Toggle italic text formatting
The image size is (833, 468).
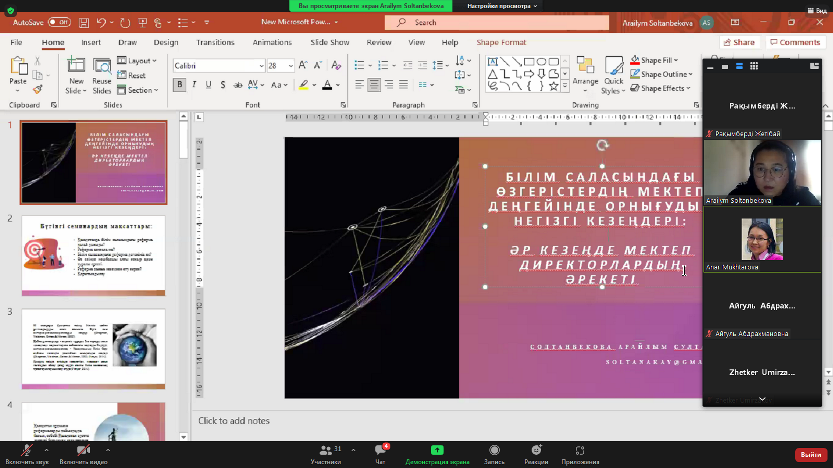[192, 85]
